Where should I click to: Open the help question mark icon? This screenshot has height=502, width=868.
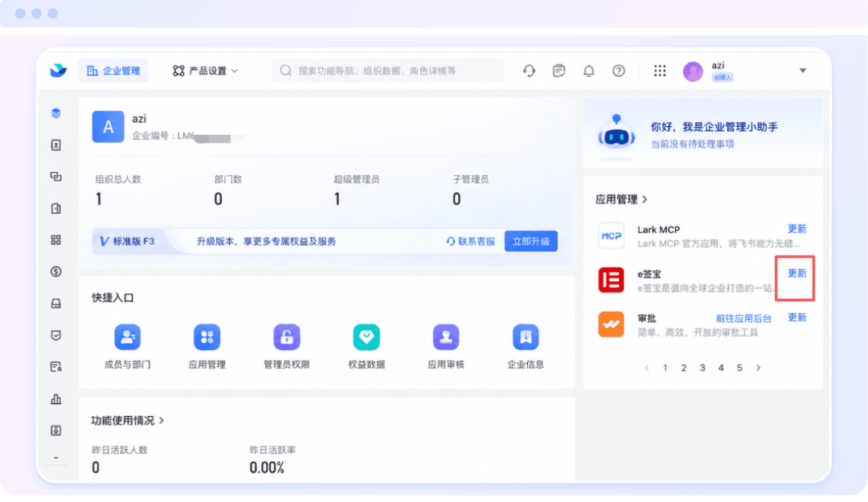(x=618, y=71)
